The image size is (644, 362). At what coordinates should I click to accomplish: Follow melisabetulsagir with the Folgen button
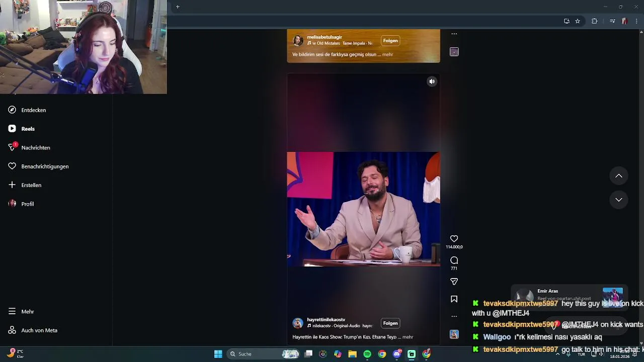[390, 41]
